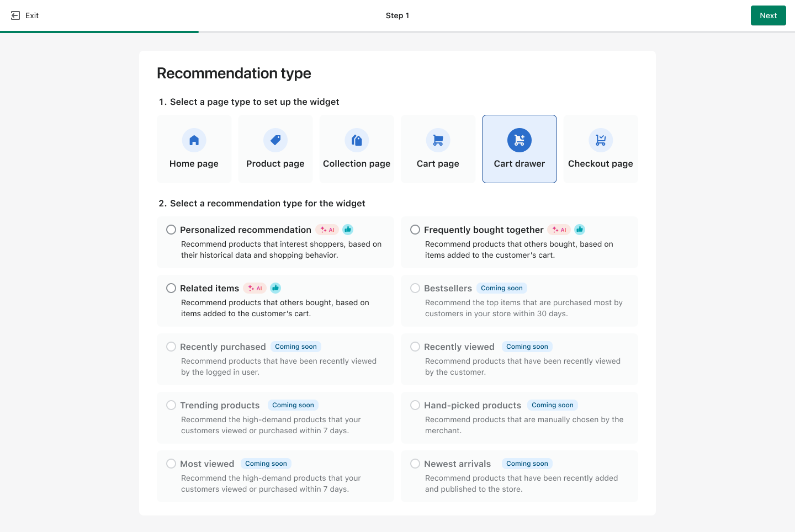This screenshot has height=532, width=795.
Task: Click the Trending products Coming soon badge
Action: click(293, 405)
